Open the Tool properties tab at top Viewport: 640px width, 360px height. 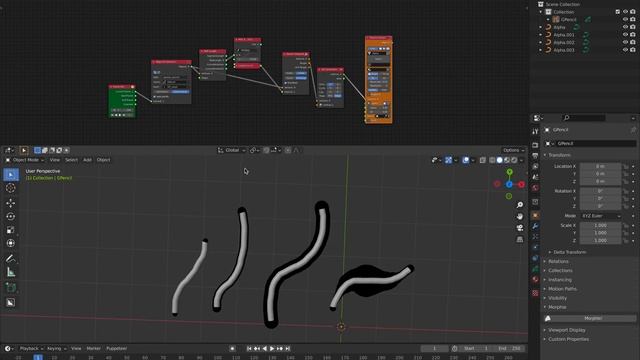(x=536, y=131)
